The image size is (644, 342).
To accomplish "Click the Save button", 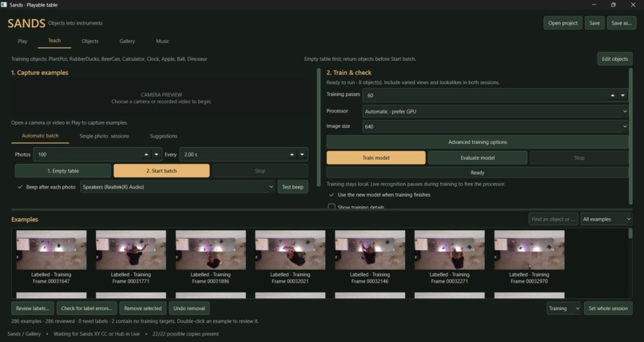I will tap(594, 23).
